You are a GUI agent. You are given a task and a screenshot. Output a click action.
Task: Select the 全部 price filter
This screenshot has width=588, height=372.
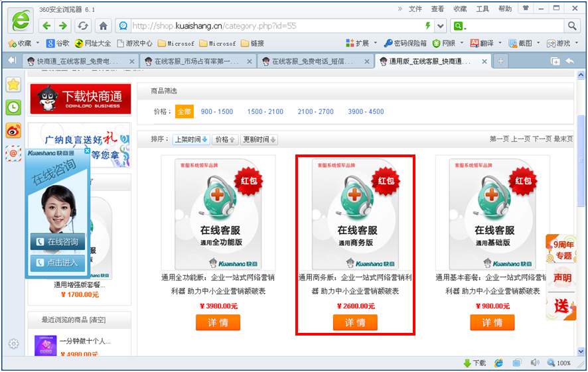point(184,112)
